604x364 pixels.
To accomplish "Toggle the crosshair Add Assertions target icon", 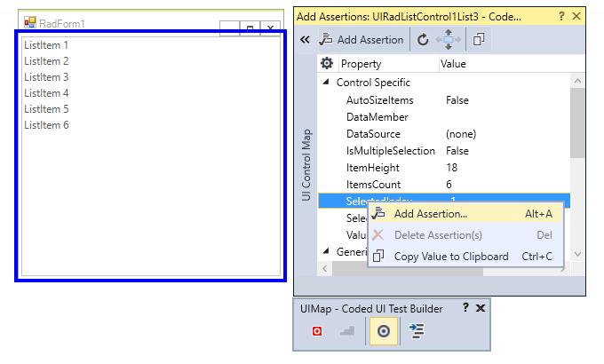I will [384, 331].
